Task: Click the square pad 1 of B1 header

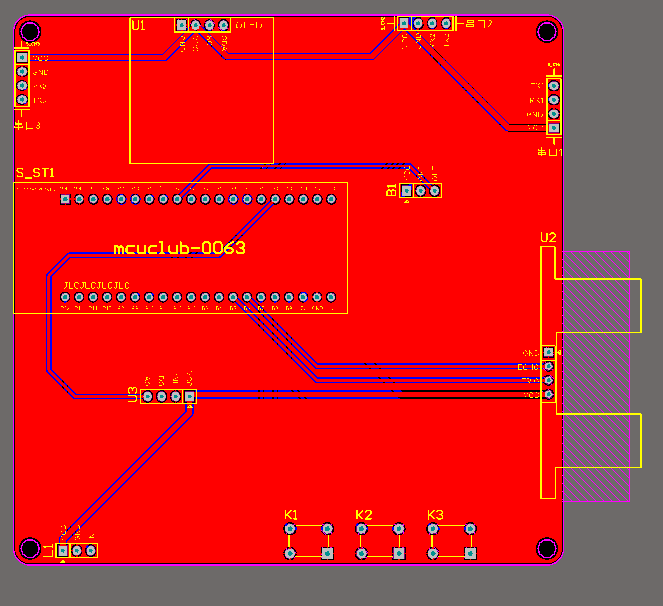Action: tap(406, 191)
